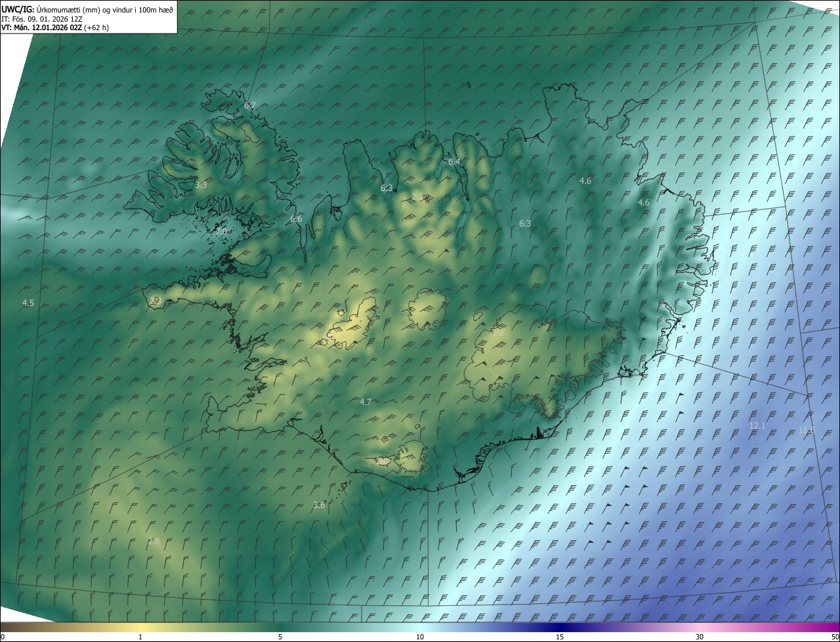Viewport: 840px width, 642px height.
Task: Click the 2.2 value label on the glacier
Action: point(498,332)
